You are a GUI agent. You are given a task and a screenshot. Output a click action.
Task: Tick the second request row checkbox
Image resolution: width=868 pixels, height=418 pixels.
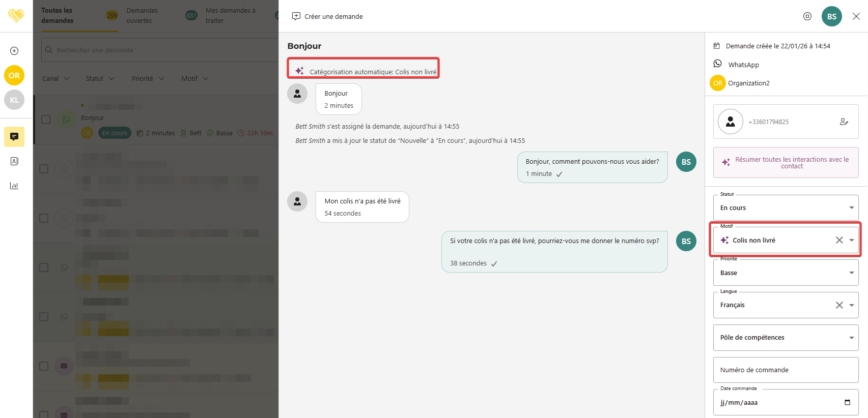click(x=44, y=169)
